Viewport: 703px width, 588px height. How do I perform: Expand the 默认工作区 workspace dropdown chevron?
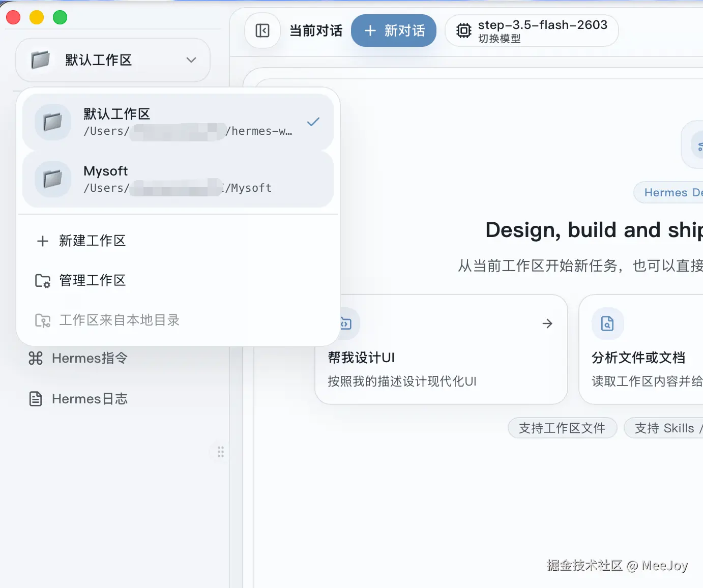[x=191, y=60]
